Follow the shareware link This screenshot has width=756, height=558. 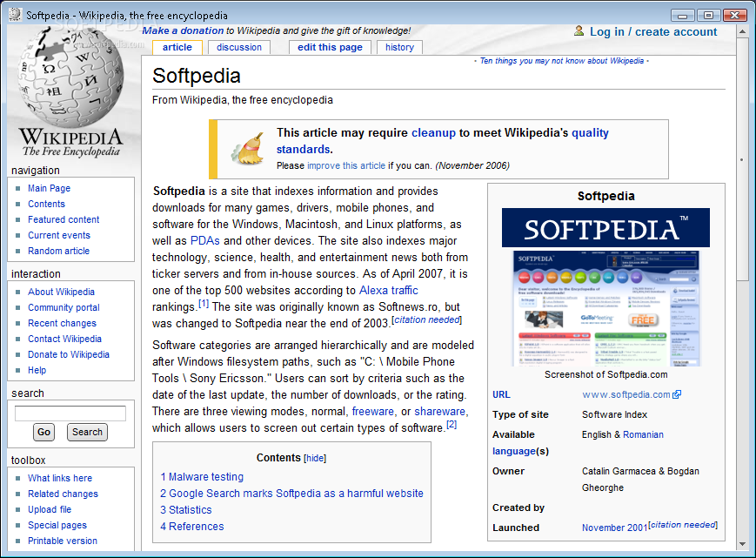[x=439, y=412]
